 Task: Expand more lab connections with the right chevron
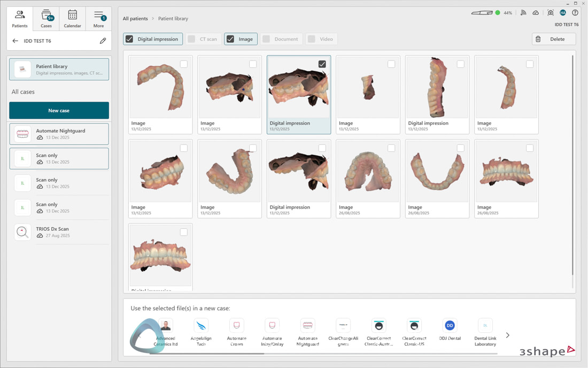pyautogui.click(x=507, y=334)
